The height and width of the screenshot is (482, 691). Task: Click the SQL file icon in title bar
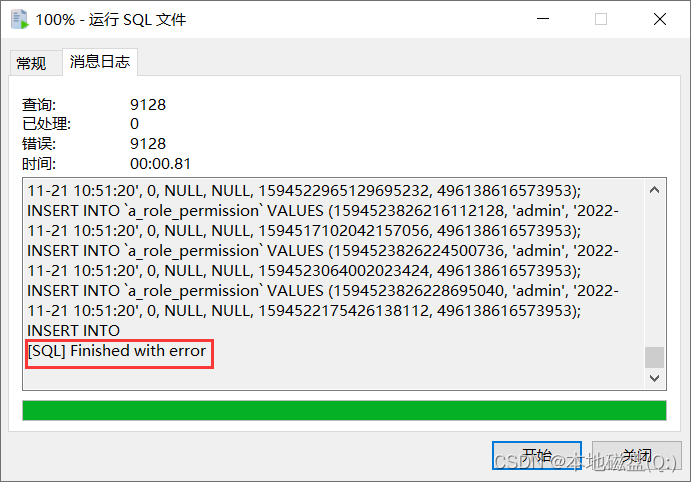coord(19,20)
